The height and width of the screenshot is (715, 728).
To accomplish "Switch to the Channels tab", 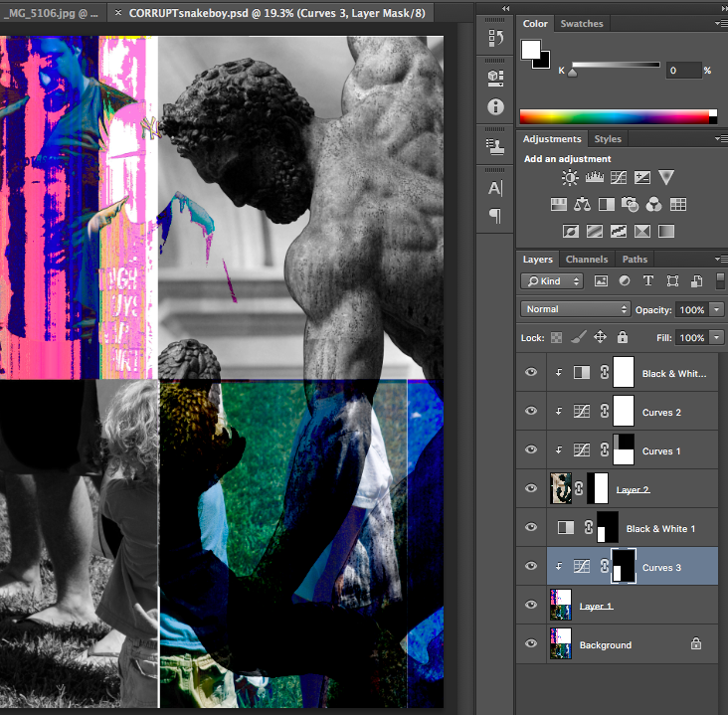I will [x=587, y=260].
